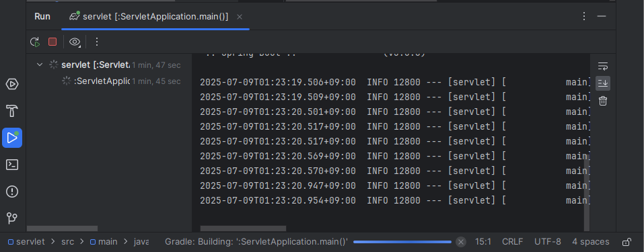Close the servlet run tab
The width and height of the screenshot is (644, 252).
pos(240,17)
